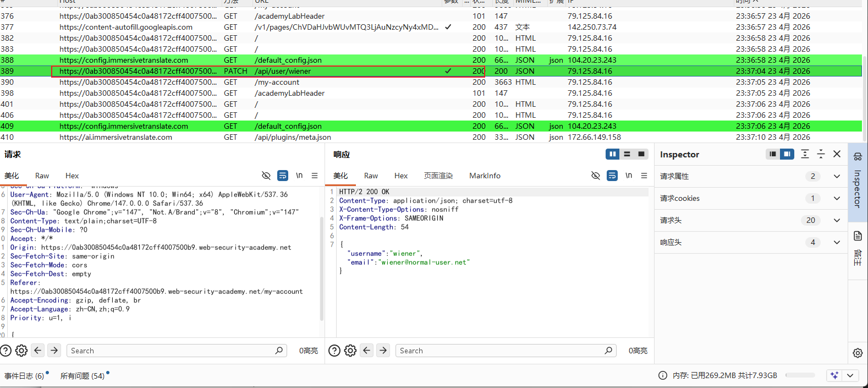Open request search settings gear
This screenshot has height=388, width=868.
21,351
